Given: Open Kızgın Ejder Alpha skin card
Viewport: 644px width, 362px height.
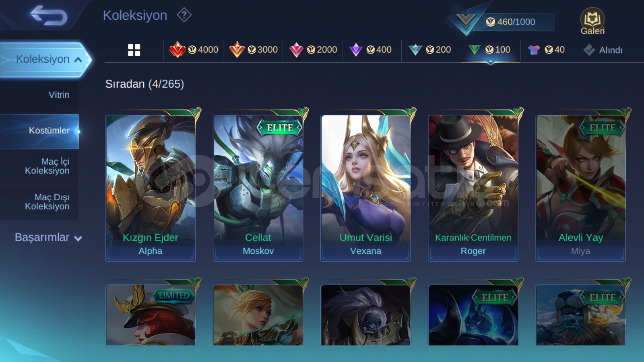Looking at the screenshot, I should [151, 188].
